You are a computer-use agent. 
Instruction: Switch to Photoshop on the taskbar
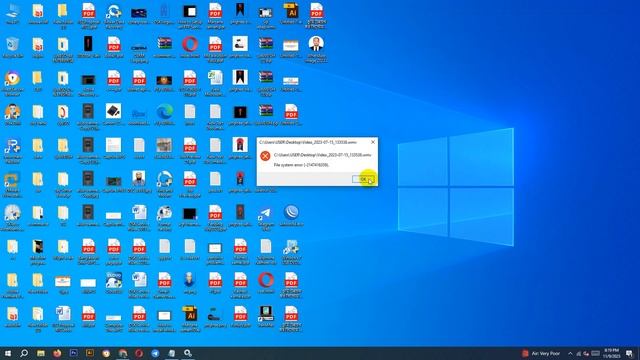pos(73,353)
